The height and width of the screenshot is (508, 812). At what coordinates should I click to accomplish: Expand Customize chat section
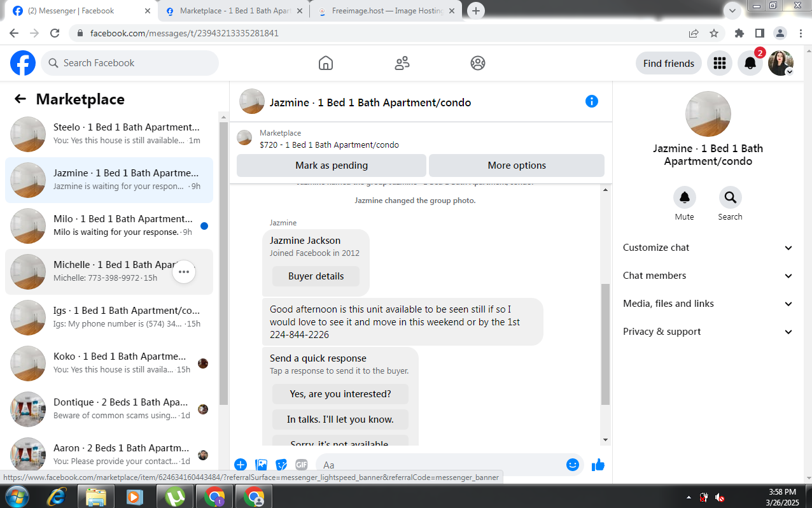[708, 248]
